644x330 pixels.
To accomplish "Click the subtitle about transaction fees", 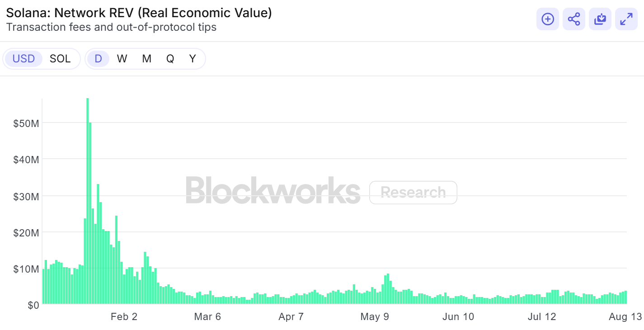I will click(111, 27).
